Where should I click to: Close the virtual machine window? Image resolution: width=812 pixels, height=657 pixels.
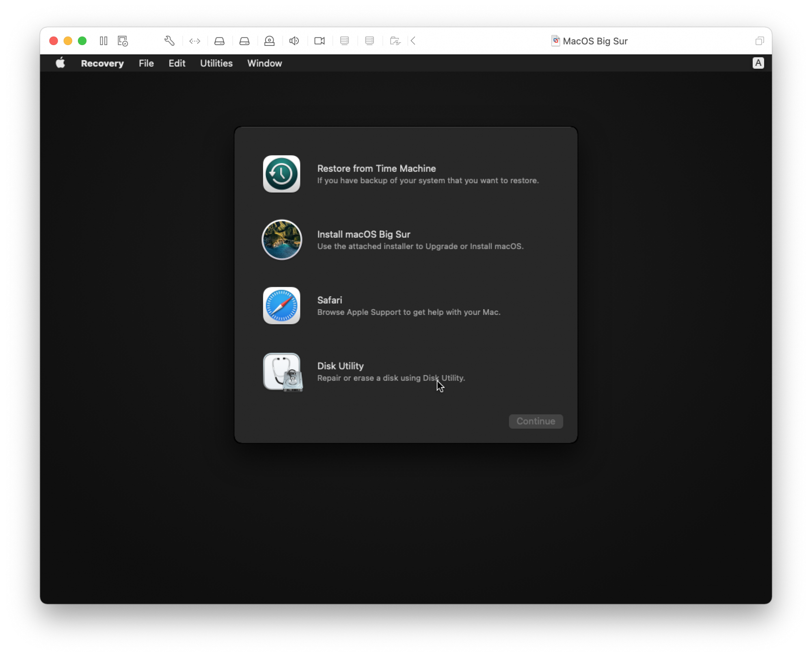point(54,41)
